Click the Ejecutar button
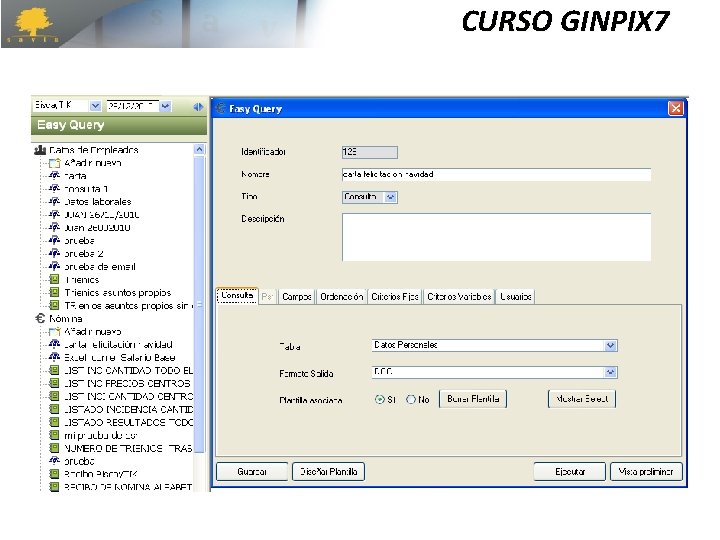This screenshot has width=720, height=540. tap(569, 472)
